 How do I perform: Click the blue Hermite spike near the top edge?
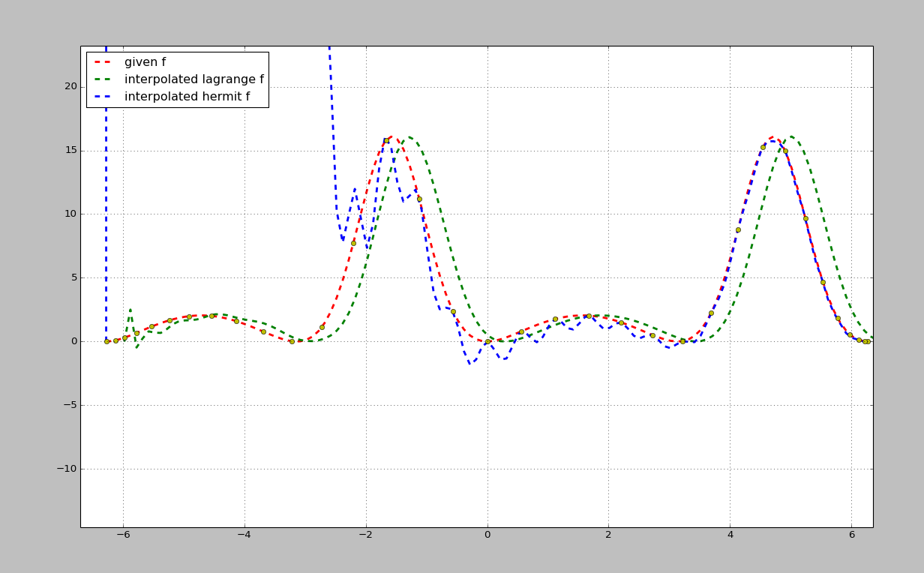coord(328,52)
